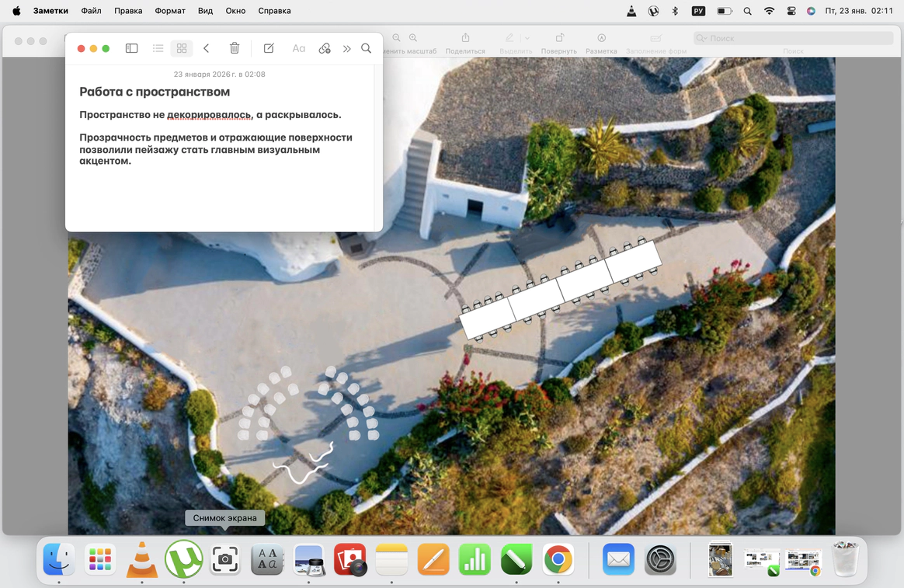Screen dimensions: 904x588
Task: Expand the Выделить highlight dropdown arrow
Action: (527, 38)
